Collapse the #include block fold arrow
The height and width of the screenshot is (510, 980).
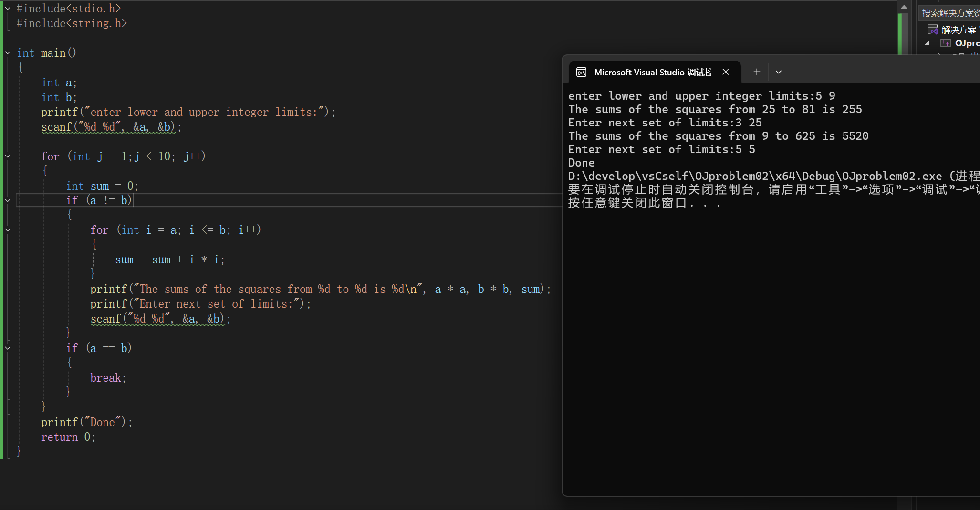[x=8, y=9]
